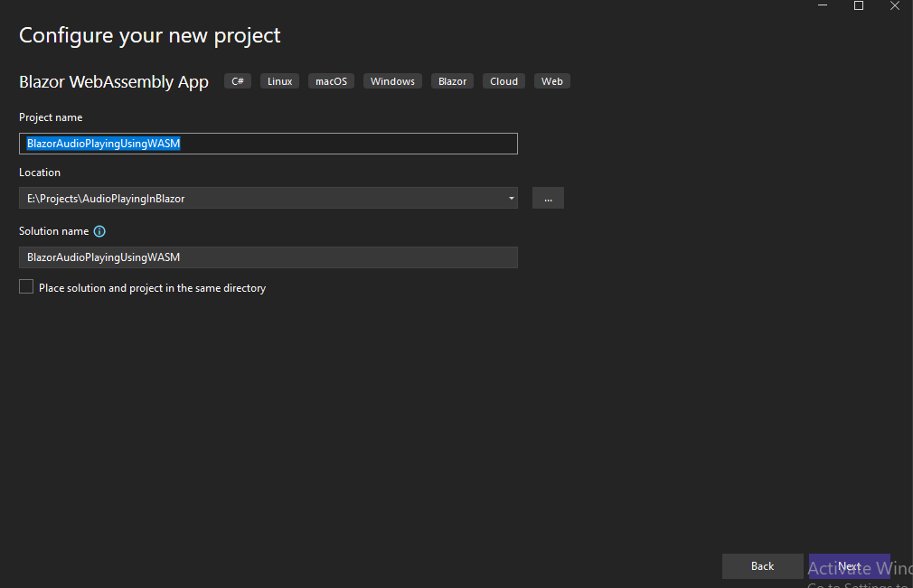Select the Linux platform tag
This screenshot has height=588, width=913.
tap(280, 81)
